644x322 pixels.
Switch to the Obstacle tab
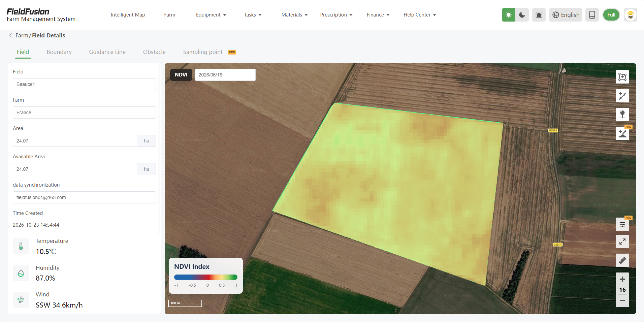coord(154,52)
